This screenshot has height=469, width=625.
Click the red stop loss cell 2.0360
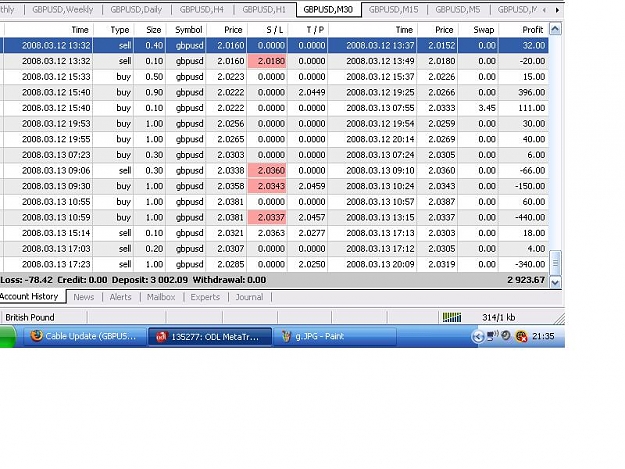coord(267,171)
